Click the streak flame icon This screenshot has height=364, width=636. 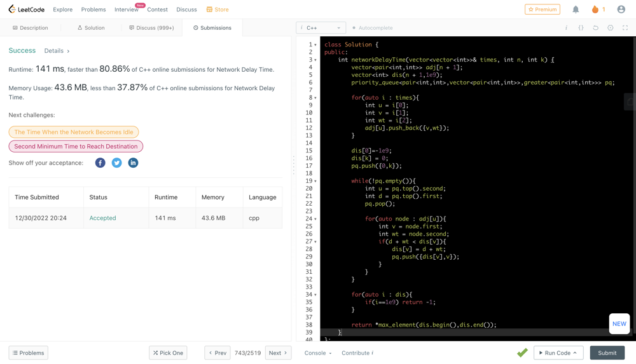595,10
